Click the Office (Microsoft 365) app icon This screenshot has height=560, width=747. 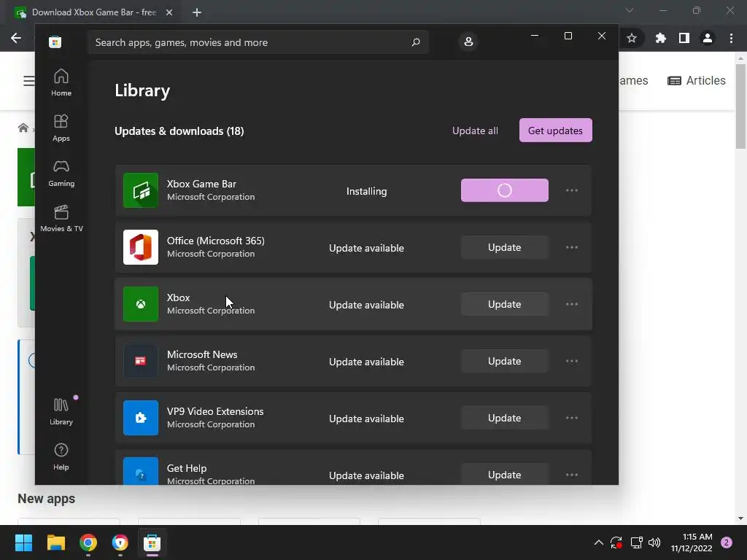pyautogui.click(x=141, y=247)
